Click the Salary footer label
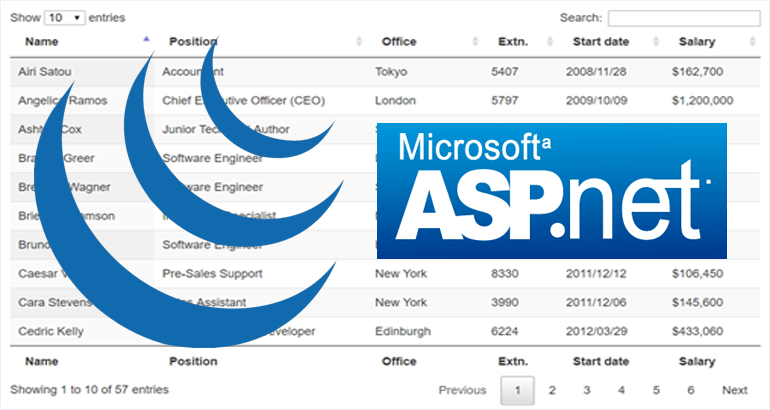The width and height of the screenshot is (770, 410). (697, 361)
